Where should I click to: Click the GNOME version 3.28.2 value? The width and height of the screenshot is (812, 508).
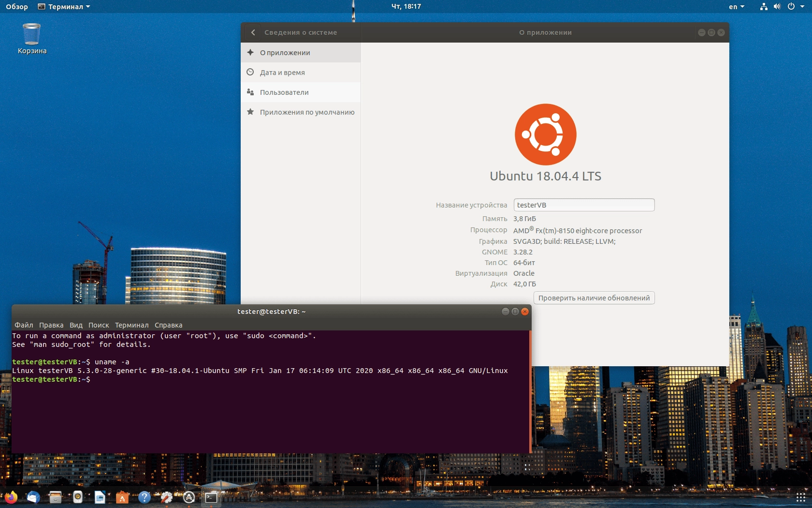coord(523,252)
